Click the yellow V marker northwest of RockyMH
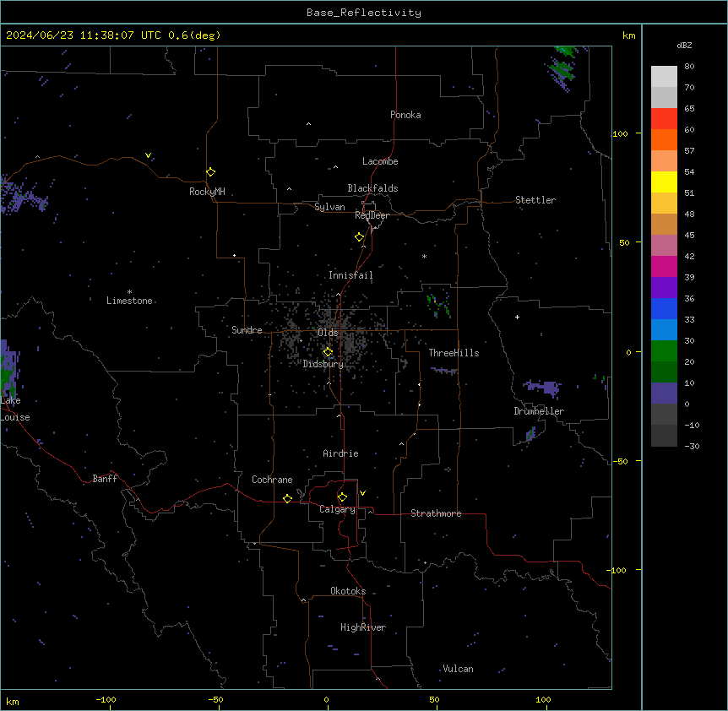 pyautogui.click(x=148, y=155)
